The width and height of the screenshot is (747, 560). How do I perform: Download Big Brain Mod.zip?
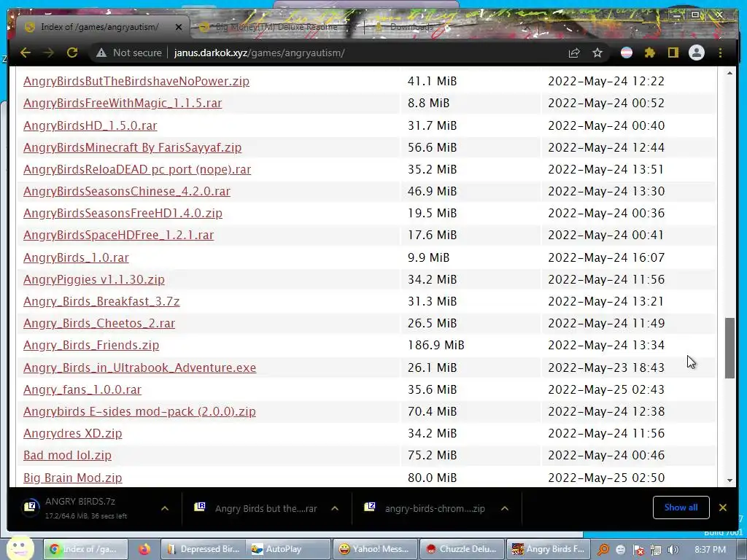click(73, 478)
